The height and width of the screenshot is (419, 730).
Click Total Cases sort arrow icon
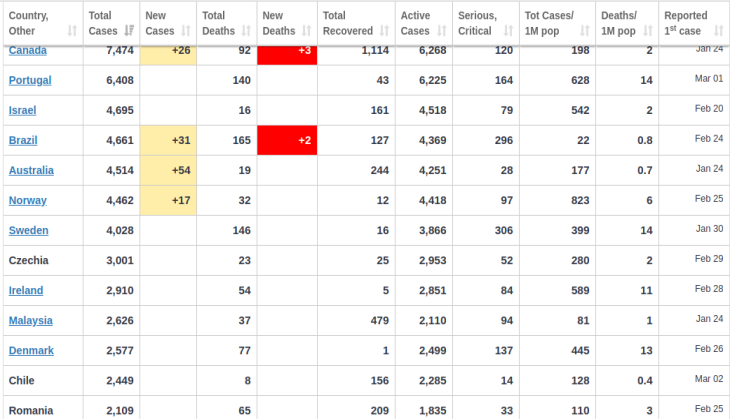click(129, 31)
